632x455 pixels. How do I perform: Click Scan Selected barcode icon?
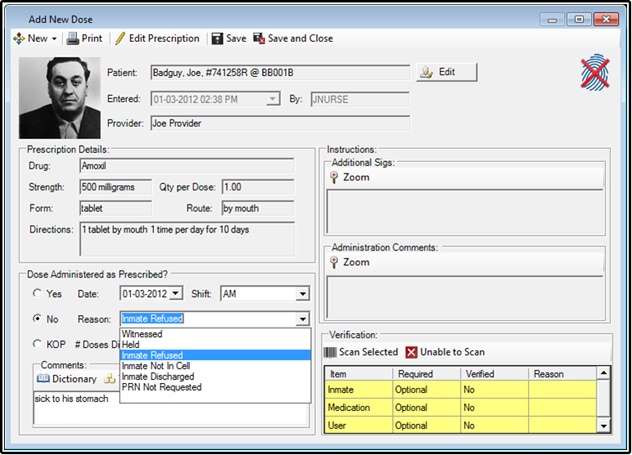point(331,352)
